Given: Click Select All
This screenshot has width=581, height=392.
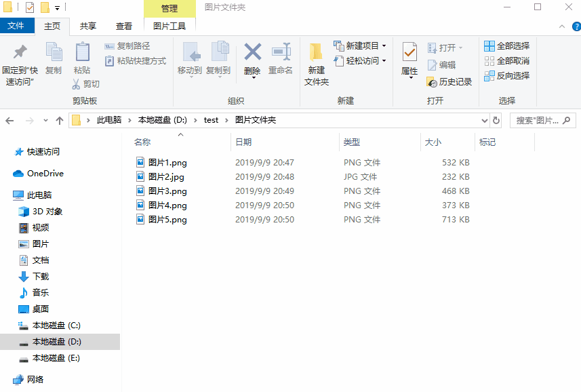Looking at the screenshot, I should click(506, 46).
